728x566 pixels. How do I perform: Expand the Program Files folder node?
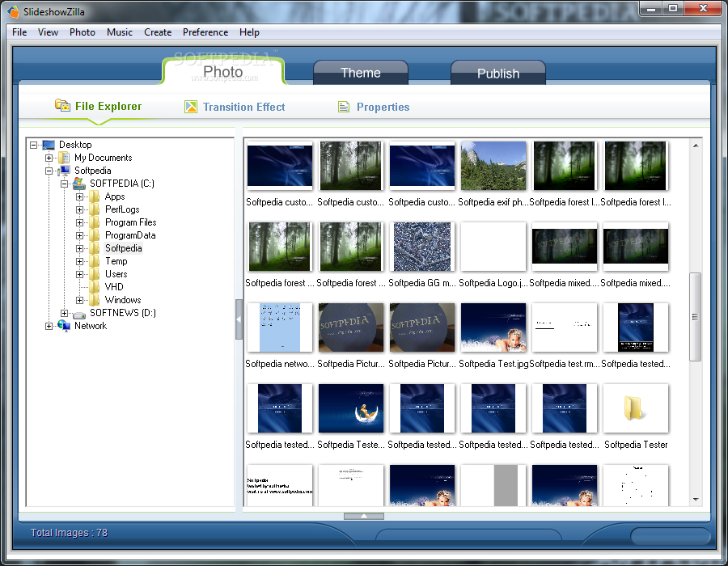click(79, 222)
